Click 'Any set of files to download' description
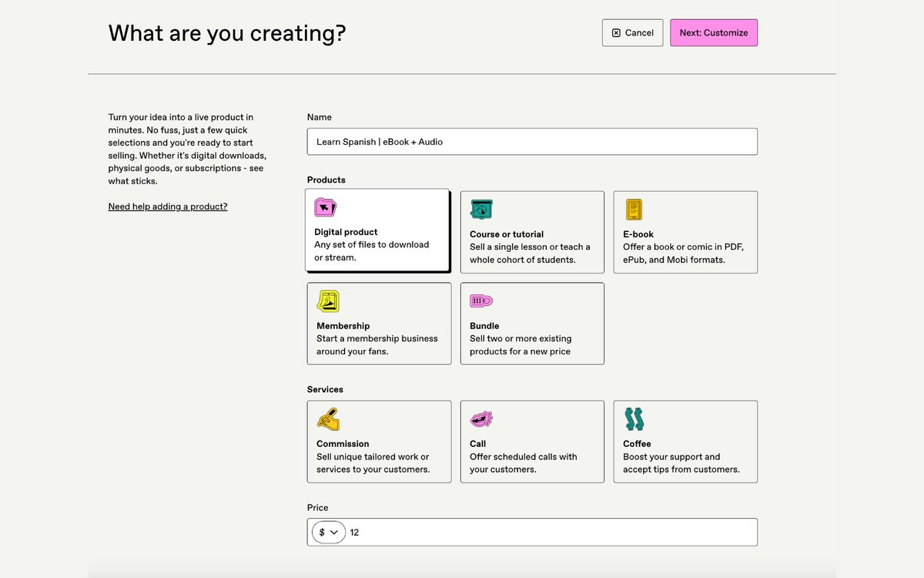 point(372,251)
